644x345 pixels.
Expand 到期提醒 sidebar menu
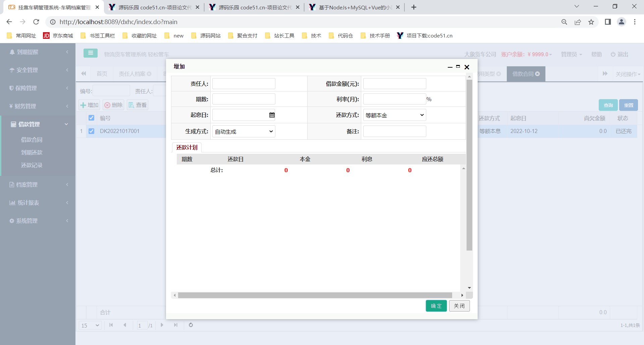[x=38, y=52]
